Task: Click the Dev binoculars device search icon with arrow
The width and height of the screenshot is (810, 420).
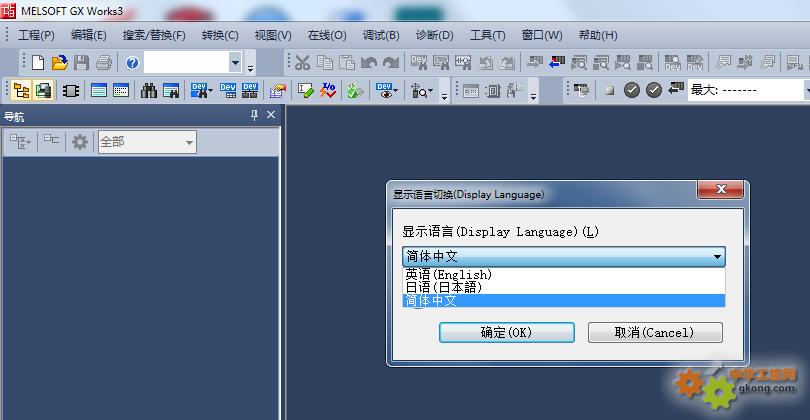Action: (201, 91)
